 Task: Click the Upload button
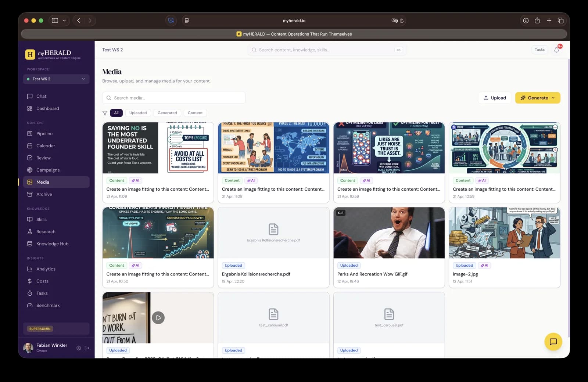click(495, 98)
